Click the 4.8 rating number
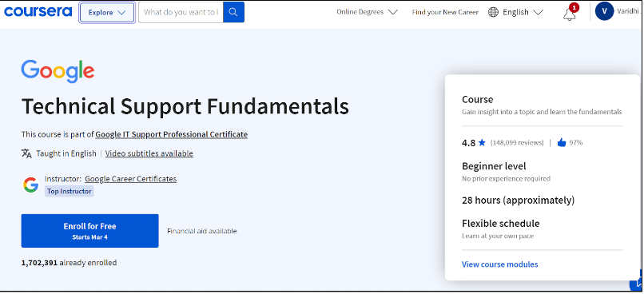644x294 pixels. click(x=469, y=143)
